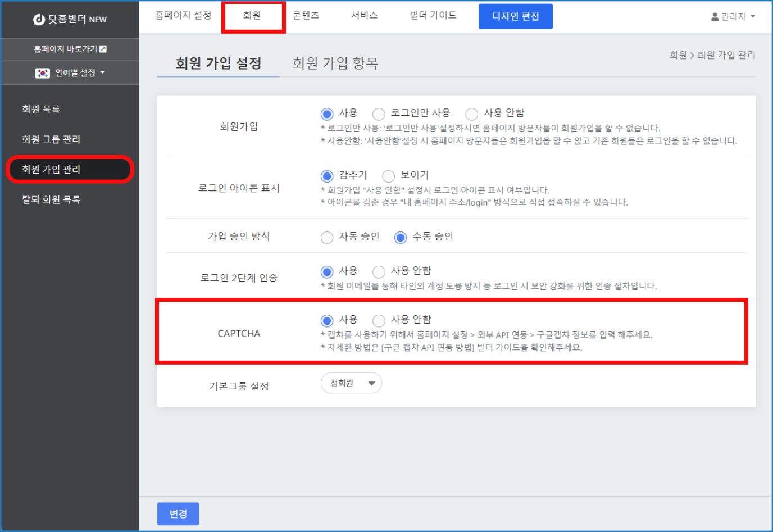Viewport: 773px width, 532px height.
Task: Select 자동 승인 radio option
Action: tap(327, 238)
